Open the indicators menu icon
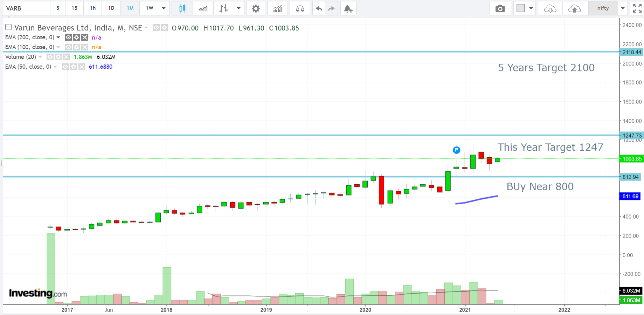 (x=277, y=8)
